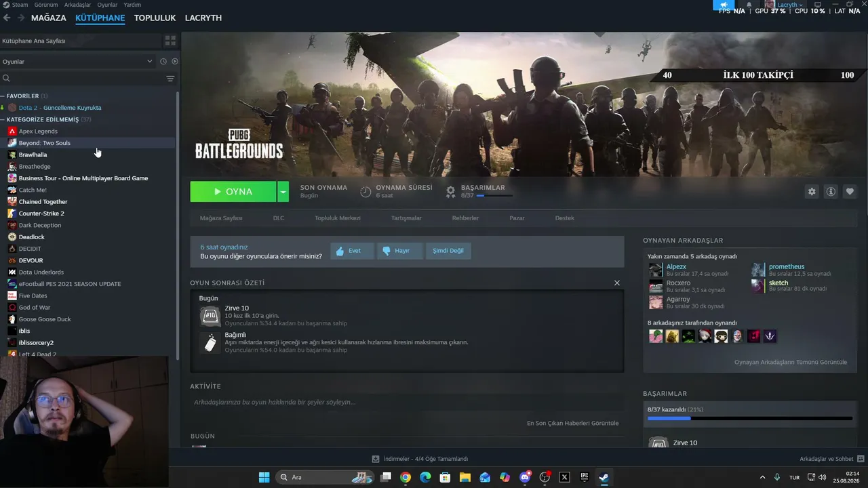Show hidden system tray icons chevron

762,477
